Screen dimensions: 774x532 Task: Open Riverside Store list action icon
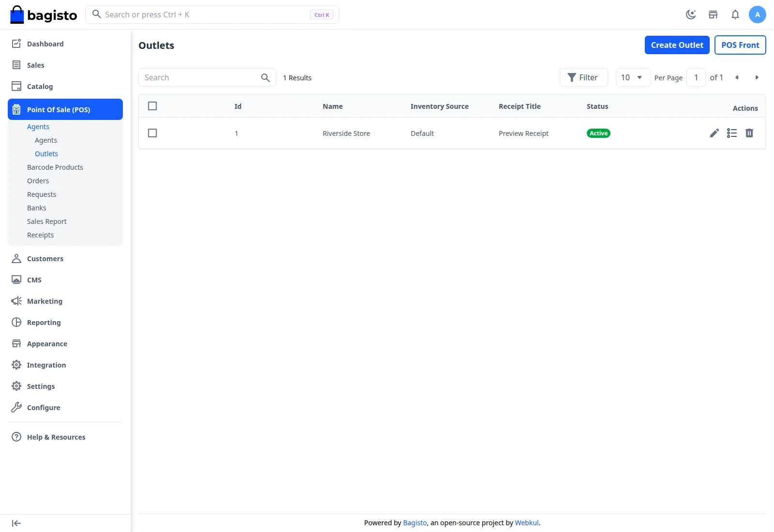[732, 133]
